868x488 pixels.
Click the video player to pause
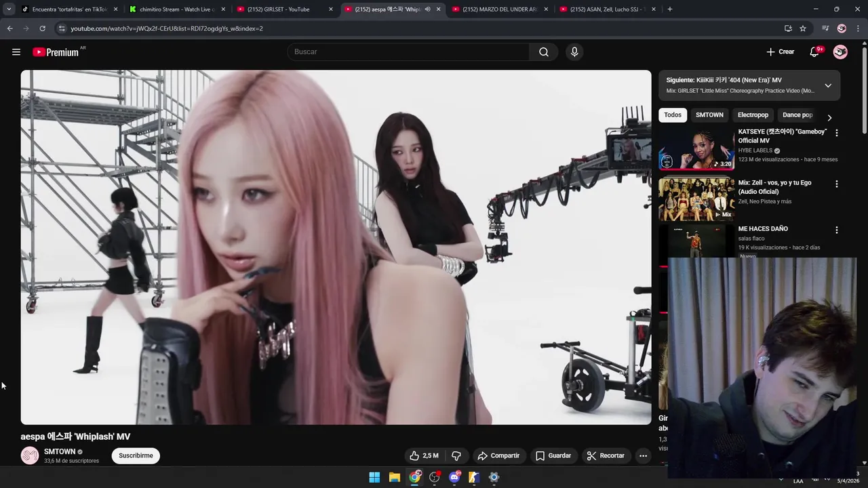point(336,247)
